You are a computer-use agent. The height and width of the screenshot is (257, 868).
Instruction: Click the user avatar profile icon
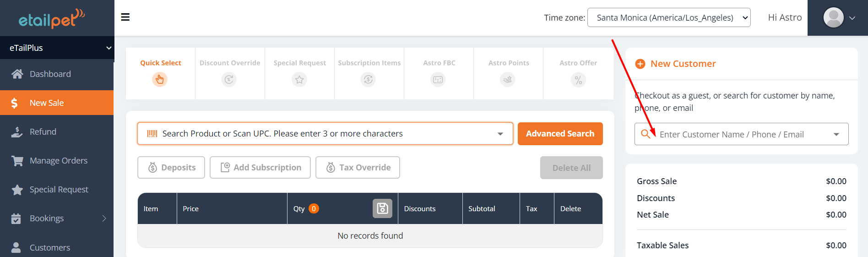pyautogui.click(x=833, y=18)
